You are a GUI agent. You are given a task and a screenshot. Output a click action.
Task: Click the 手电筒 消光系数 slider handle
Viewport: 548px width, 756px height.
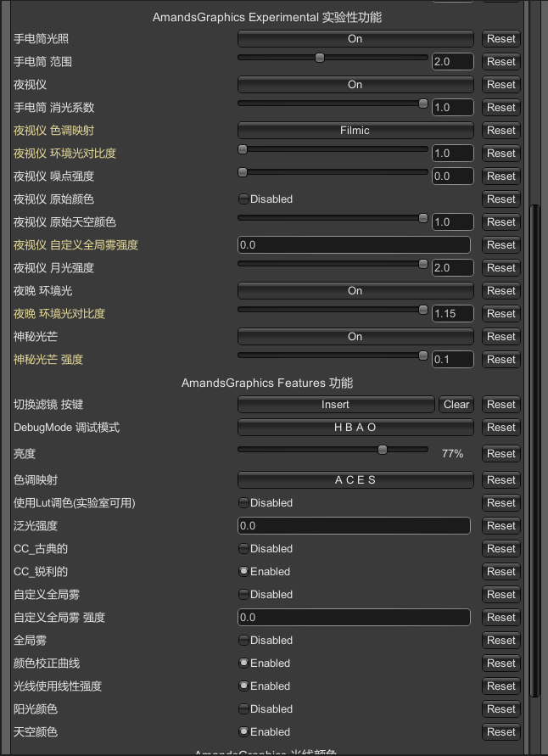point(423,104)
